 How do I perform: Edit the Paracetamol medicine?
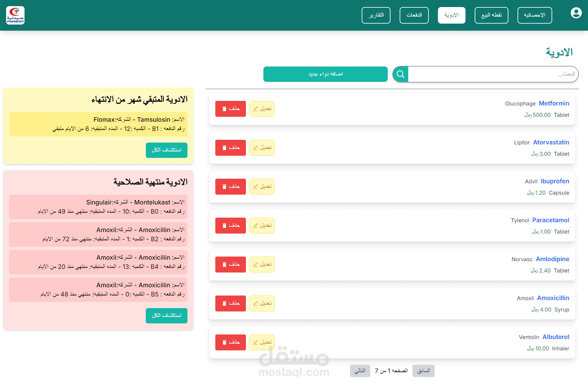click(262, 226)
